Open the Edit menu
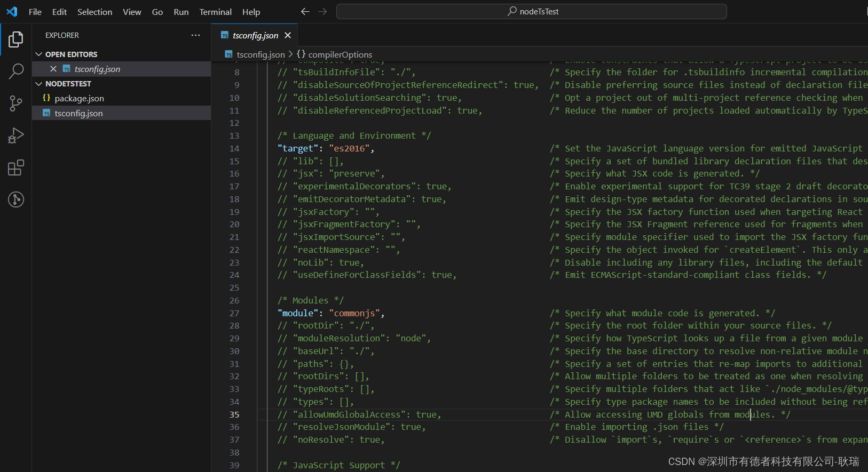Image resolution: width=868 pixels, height=472 pixels. pos(59,12)
